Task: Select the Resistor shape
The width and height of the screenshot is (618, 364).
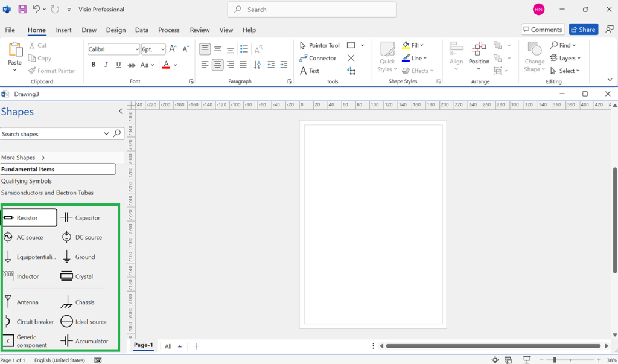Action: [29, 218]
